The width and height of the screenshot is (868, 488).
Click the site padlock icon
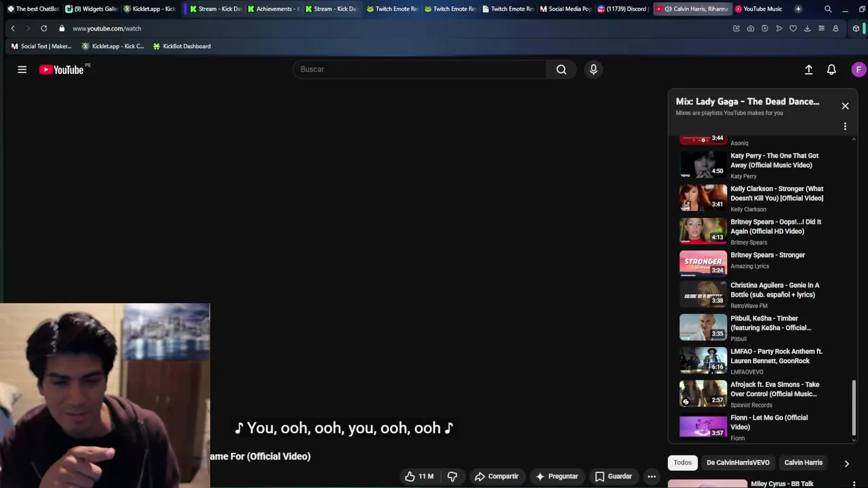coord(62,28)
